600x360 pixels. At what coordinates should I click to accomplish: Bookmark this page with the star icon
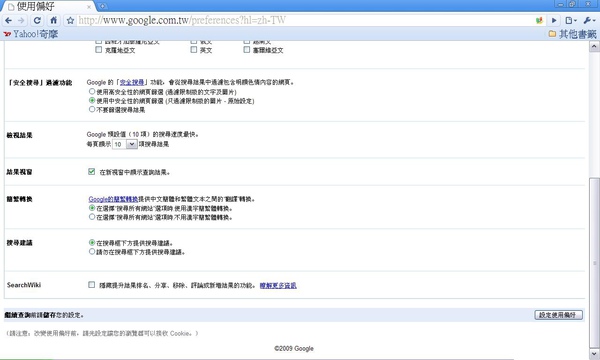[x=70, y=21]
